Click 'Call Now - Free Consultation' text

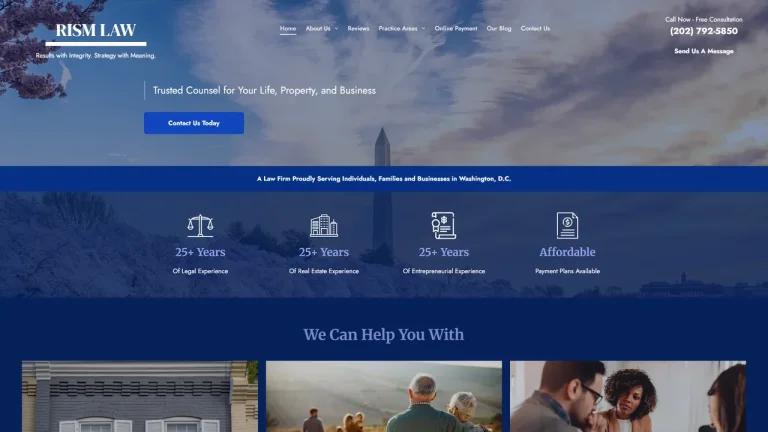coord(704,20)
